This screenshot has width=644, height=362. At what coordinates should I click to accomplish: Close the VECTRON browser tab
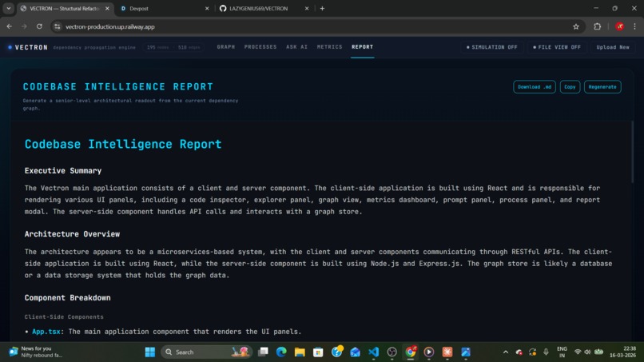tap(107, 8)
